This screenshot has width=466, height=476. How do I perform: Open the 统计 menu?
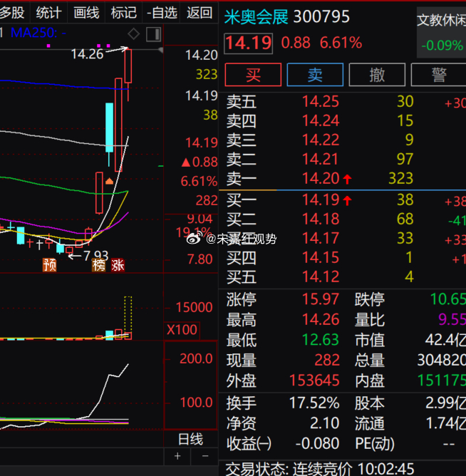click(48, 13)
